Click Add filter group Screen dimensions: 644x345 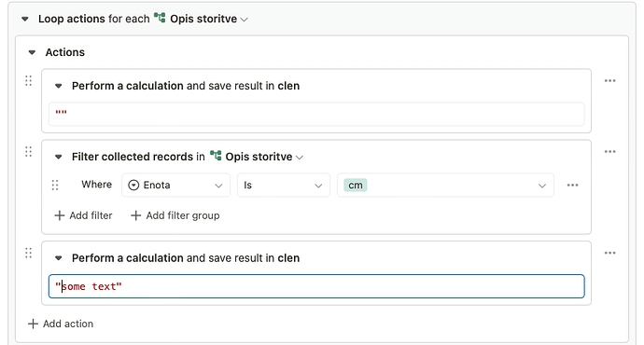[x=175, y=215]
